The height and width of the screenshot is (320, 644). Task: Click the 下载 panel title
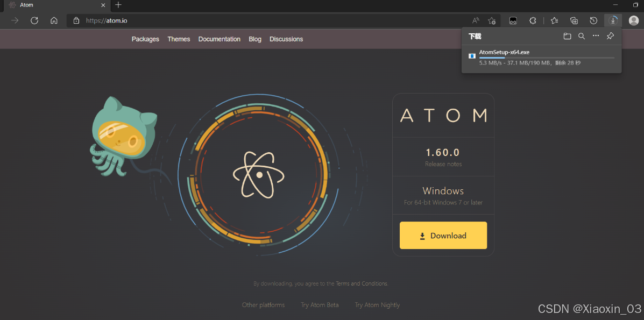(x=475, y=36)
